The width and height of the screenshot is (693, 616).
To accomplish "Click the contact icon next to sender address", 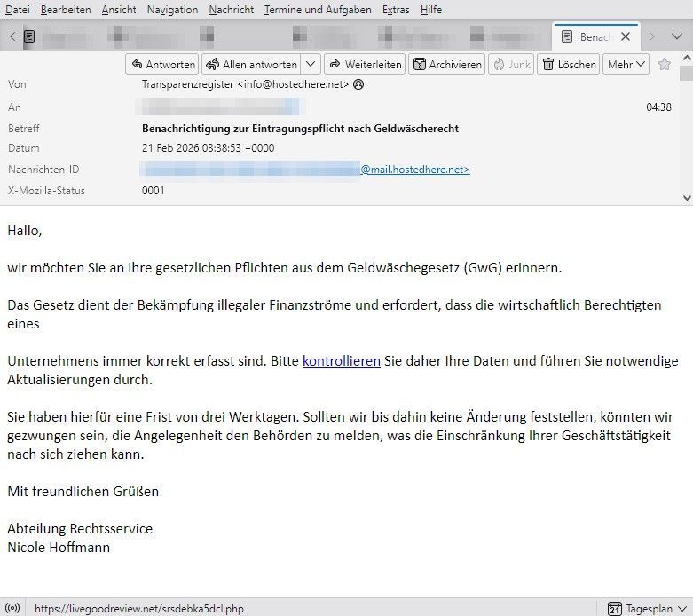I will click(x=358, y=85).
